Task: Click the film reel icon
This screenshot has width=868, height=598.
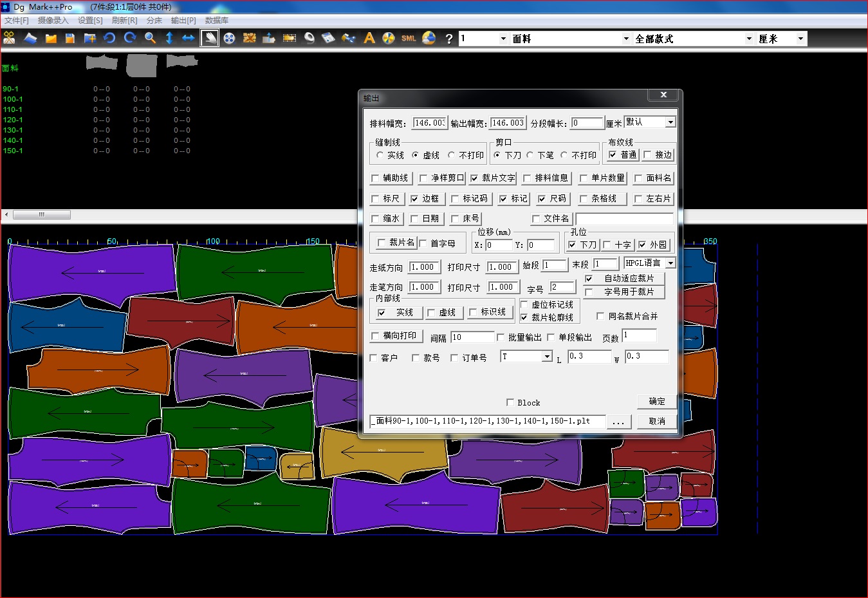Action: (230, 38)
